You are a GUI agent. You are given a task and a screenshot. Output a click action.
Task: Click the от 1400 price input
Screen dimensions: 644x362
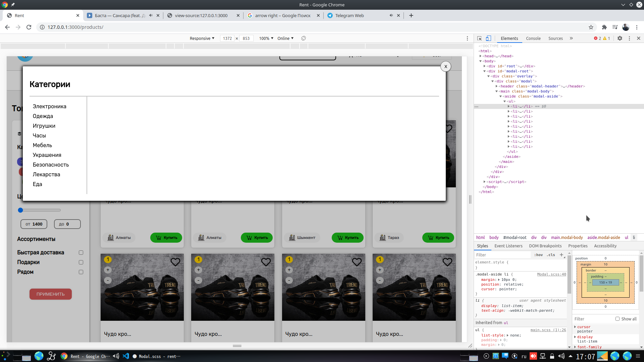34,224
